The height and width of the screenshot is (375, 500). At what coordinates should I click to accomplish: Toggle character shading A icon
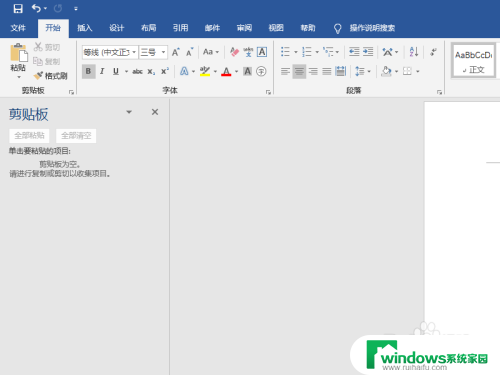pyautogui.click(x=247, y=71)
